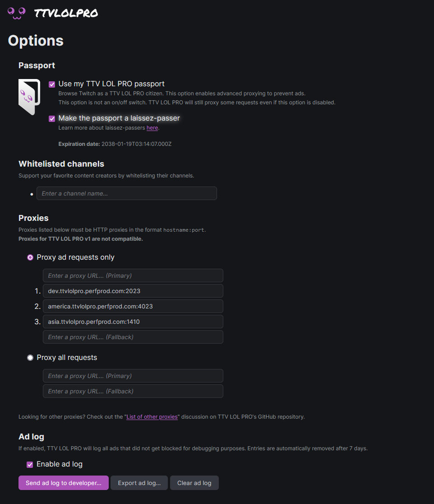Edit the dev.ttvlolpro.perfprod.com:2023 proxy entry
The image size is (434, 504).
pos(133,291)
